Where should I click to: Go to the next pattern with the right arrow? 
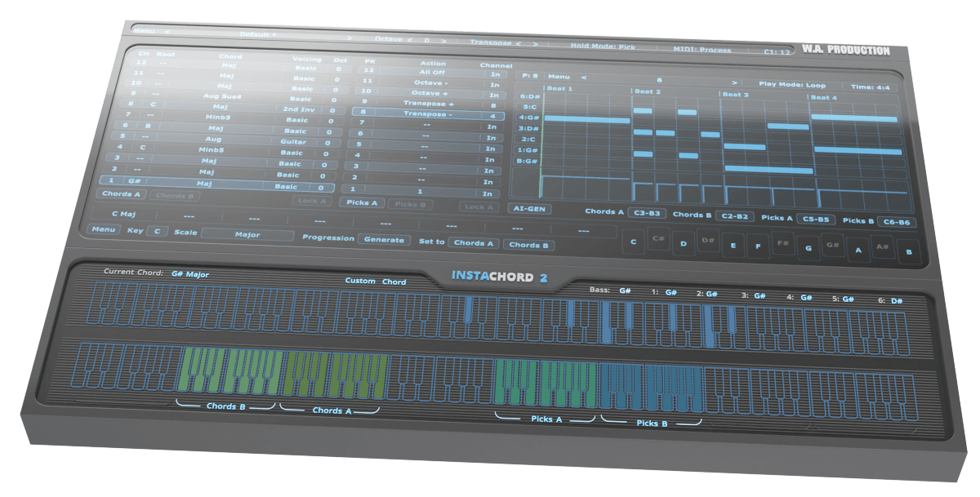(x=734, y=82)
